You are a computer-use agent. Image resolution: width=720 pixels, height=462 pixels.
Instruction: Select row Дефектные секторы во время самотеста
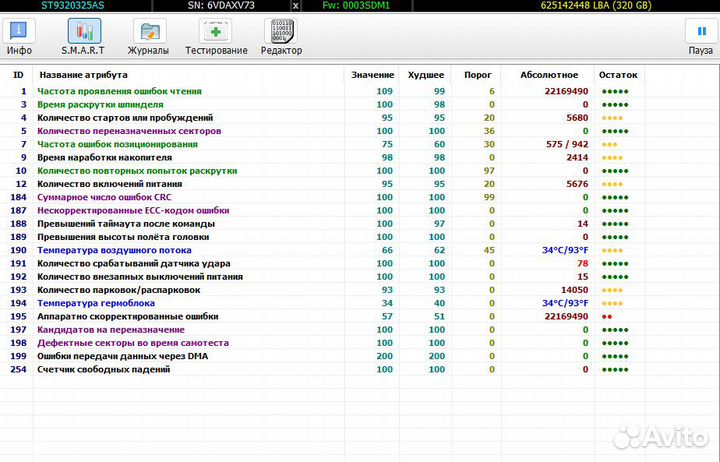point(321,343)
